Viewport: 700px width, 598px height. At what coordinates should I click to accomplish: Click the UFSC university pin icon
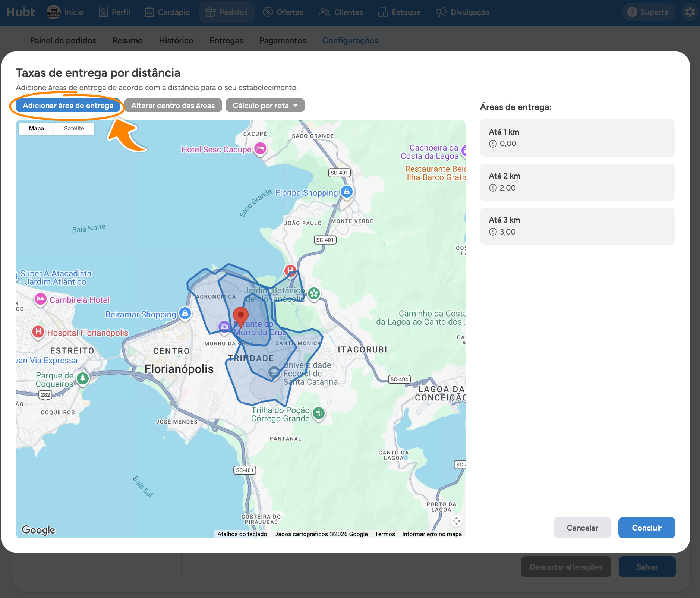coord(274,372)
